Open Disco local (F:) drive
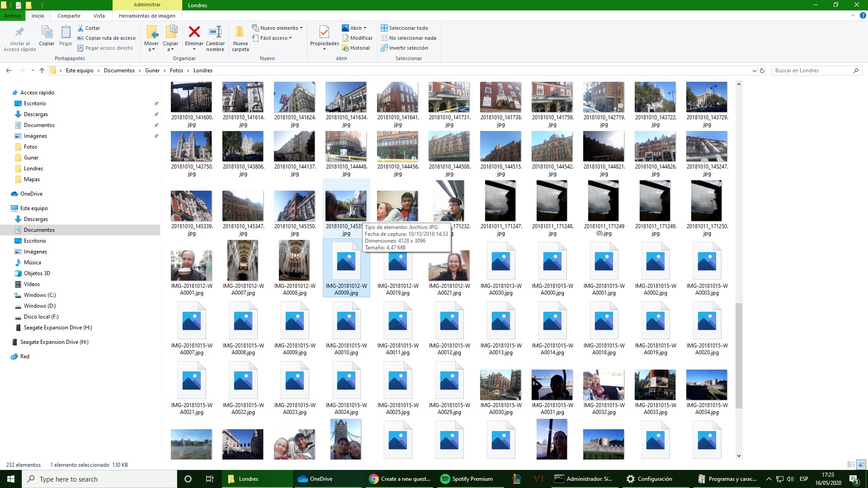Image resolution: width=868 pixels, height=488 pixels. click(x=41, y=317)
